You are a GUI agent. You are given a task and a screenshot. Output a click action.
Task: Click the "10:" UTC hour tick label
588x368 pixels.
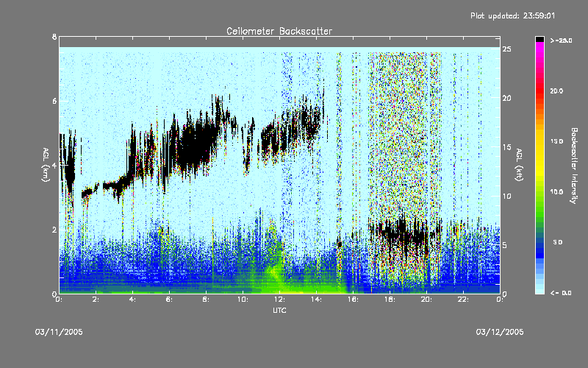click(x=243, y=300)
